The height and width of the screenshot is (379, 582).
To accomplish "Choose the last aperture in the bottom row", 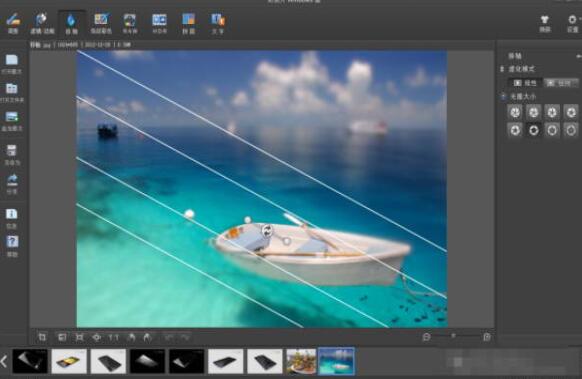I will tap(570, 130).
